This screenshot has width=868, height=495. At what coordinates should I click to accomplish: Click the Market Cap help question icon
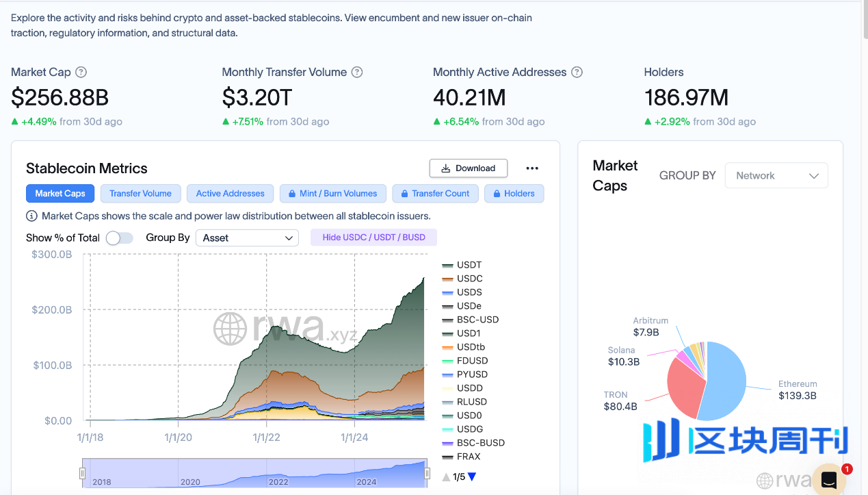(x=81, y=72)
